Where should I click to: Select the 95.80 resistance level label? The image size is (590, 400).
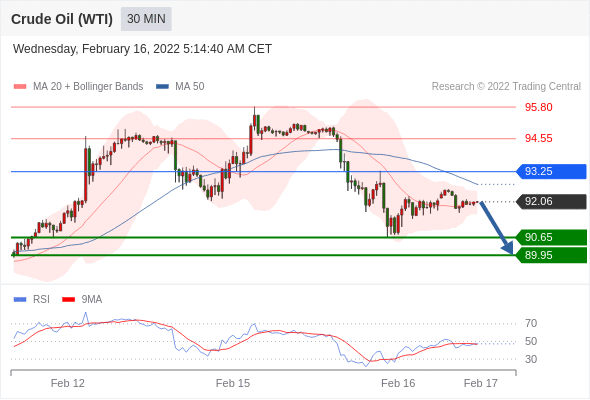click(538, 107)
